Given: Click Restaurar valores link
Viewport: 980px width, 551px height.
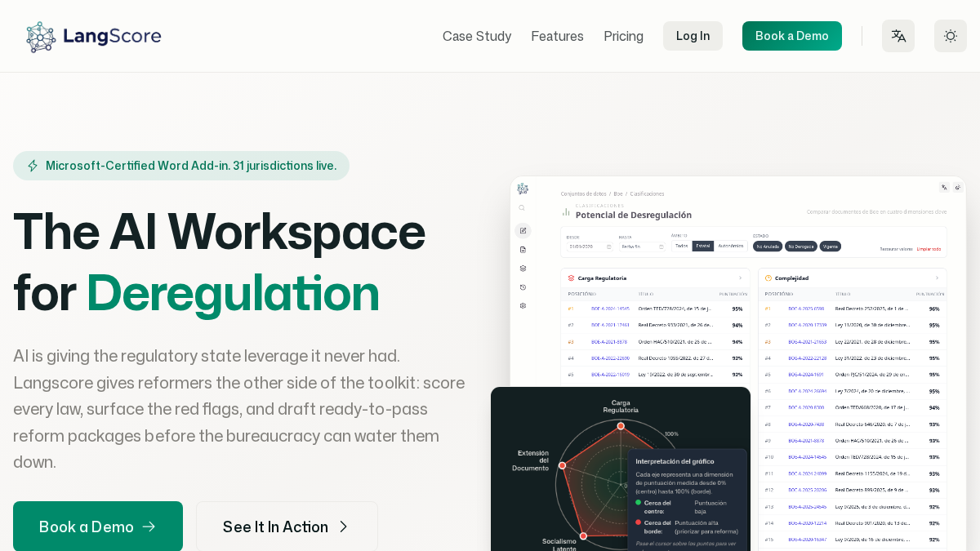Looking at the screenshot, I should coord(896,249).
